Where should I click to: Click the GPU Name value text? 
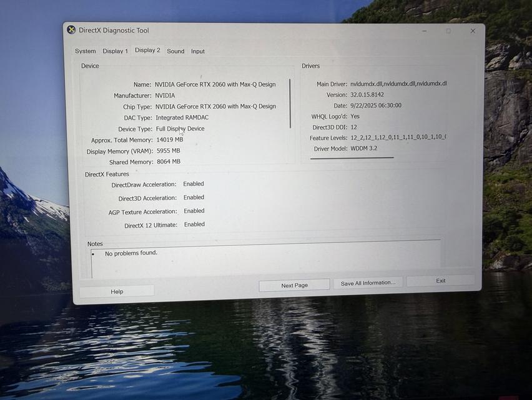tap(215, 84)
